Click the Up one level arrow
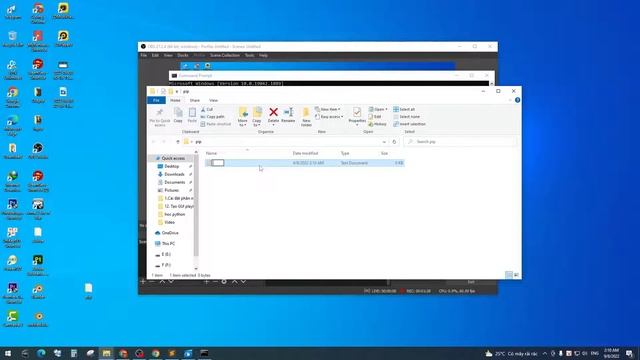640x360 pixels. 178,142
